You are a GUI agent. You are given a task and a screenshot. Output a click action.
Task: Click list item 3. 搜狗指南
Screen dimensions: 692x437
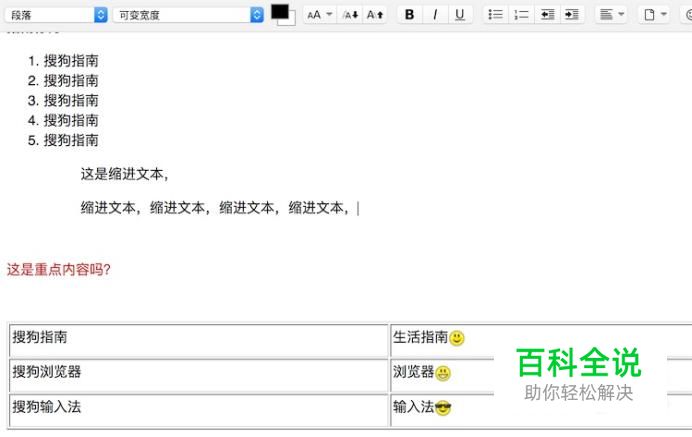coord(63,100)
